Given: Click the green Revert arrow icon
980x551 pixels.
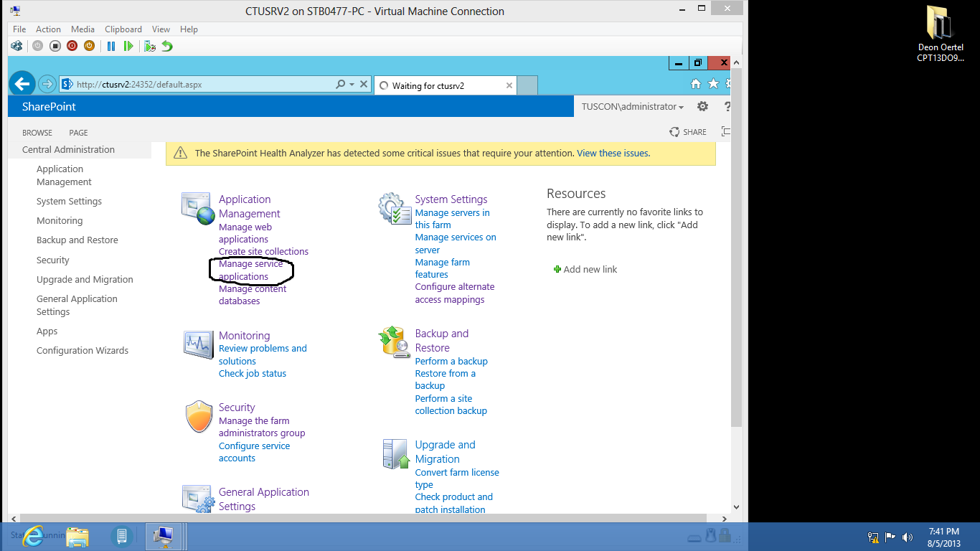Looking at the screenshot, I should 167,46.
